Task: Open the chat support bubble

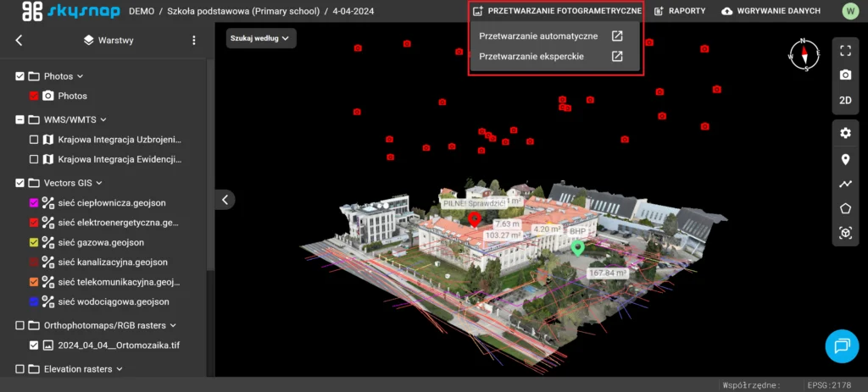Action: [x=842, y=345]
